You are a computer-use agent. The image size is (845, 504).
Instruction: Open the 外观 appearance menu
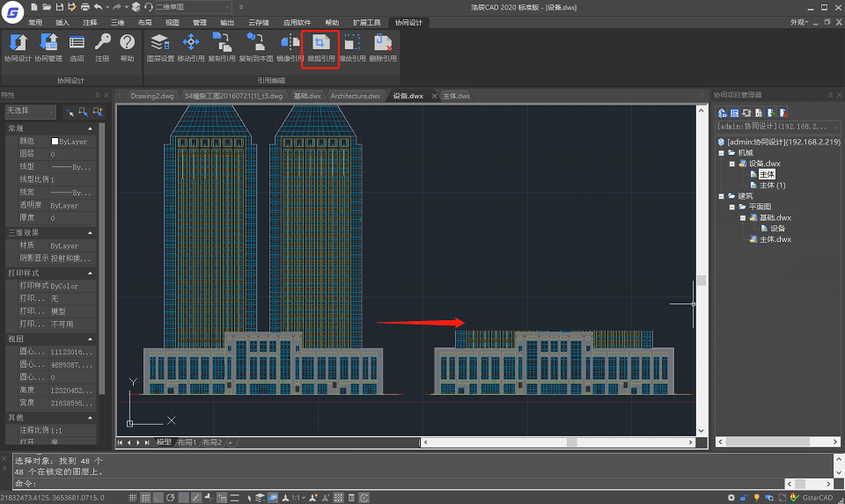pyautogui.click(x=798, y=23)
